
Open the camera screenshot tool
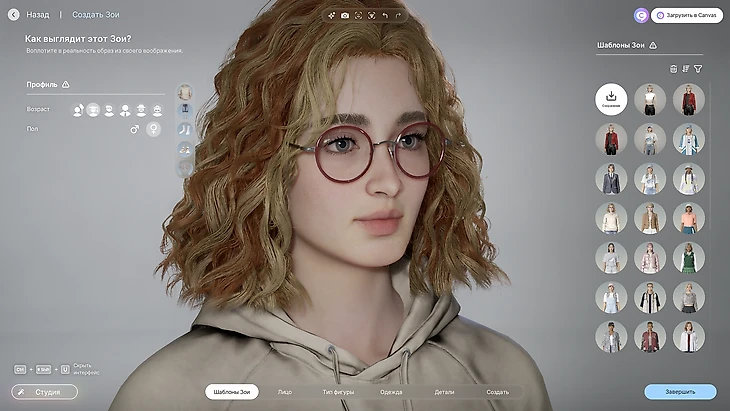pyautogui.click(x=345, y=15)
